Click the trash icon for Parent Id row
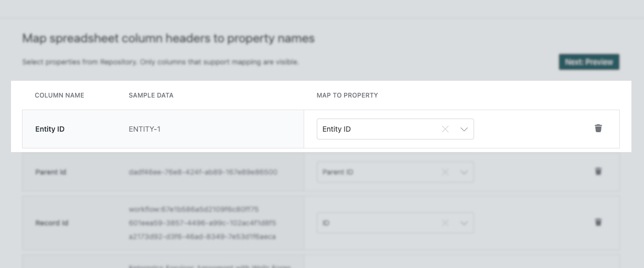This screenshot has width=644, height=268. coord(598,171)
